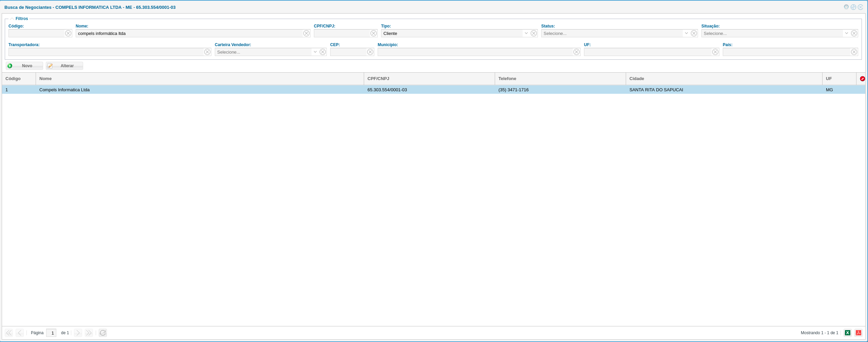This screenshot has width=868, height=342.
Task: Clear the Município field
Action: pyautogui.click(x=577, y=52)
